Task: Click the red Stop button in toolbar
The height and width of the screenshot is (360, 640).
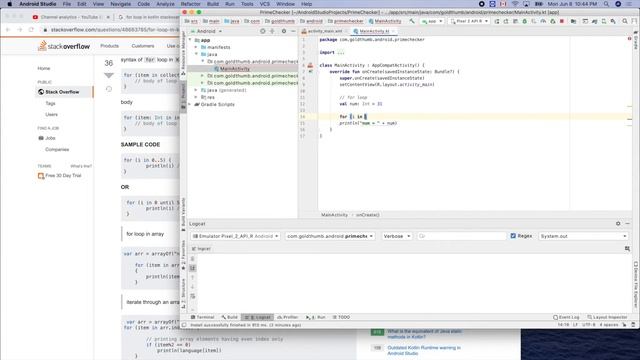Action: (562, 21)
